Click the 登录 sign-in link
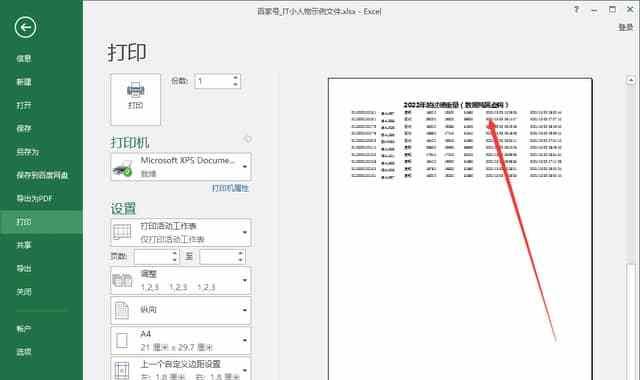Viewport: 640px width, 380px height. pyautogui.click(x=626, y=27)
